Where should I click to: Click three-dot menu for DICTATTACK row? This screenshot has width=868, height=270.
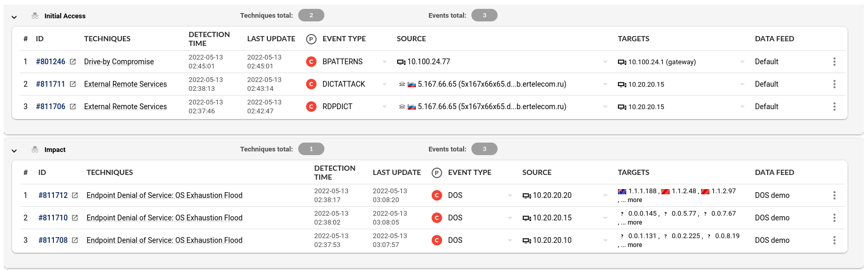(x=834, y=84)
